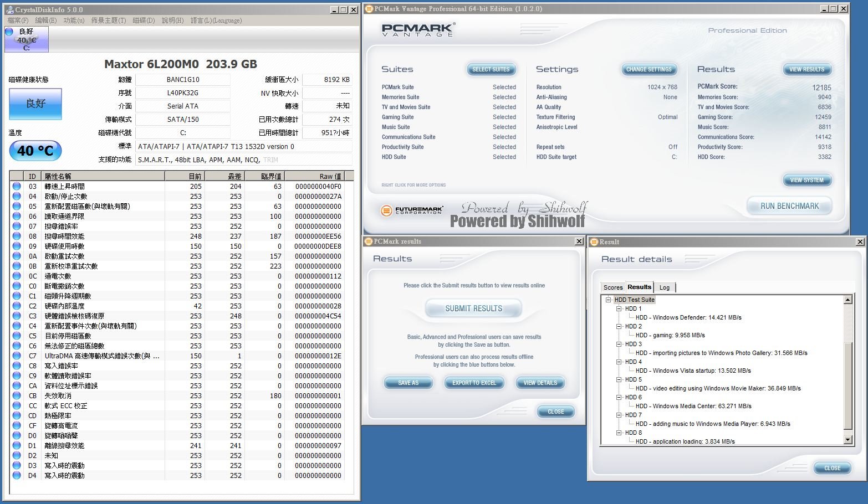Switch to the Log tab
The height and width of the screenshot is (504, 868).
click(x=665, y=287)
